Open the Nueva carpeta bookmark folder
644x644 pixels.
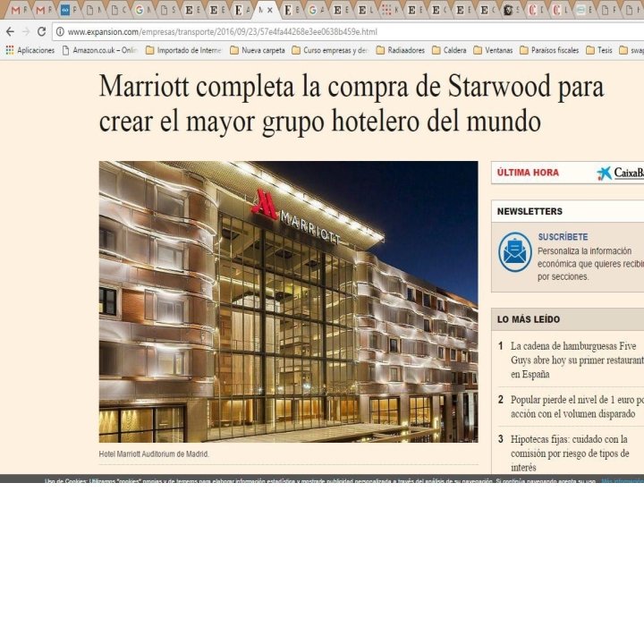point(258,50)
